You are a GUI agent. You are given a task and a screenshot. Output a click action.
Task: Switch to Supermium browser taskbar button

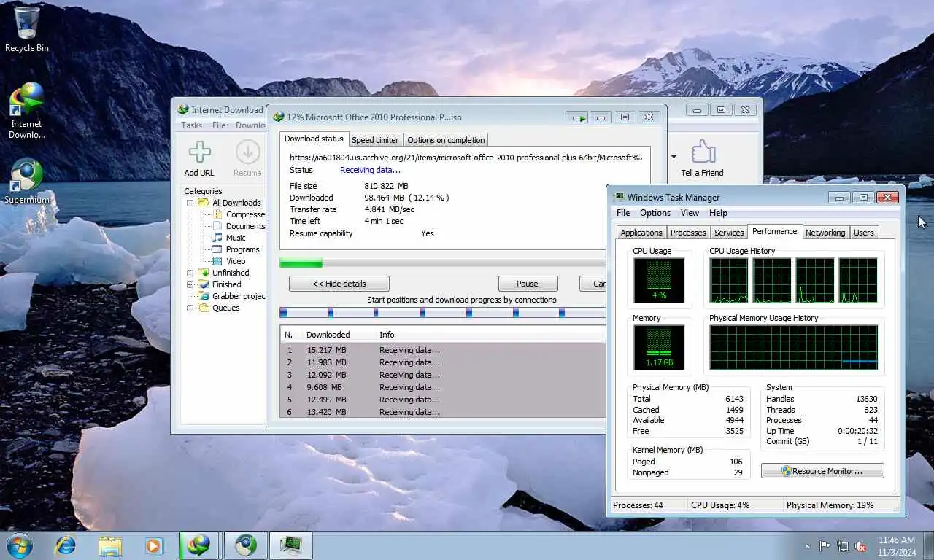click(245, 545)
